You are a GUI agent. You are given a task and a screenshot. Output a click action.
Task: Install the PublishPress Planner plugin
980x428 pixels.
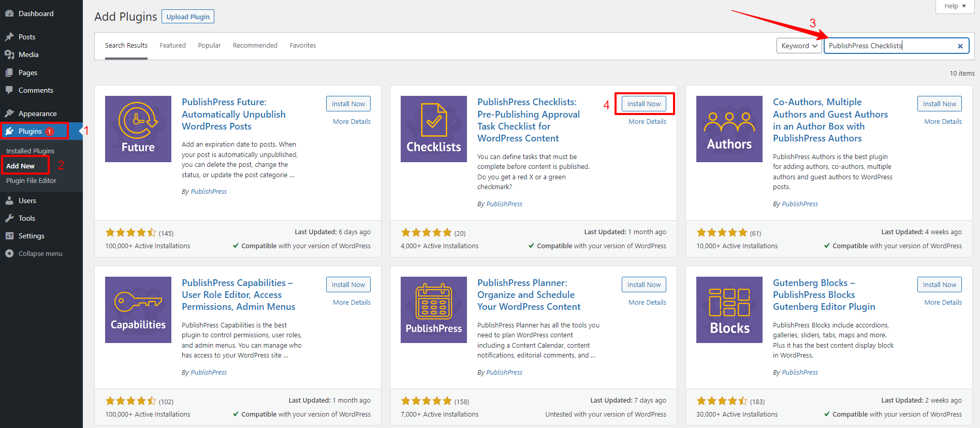644,284
